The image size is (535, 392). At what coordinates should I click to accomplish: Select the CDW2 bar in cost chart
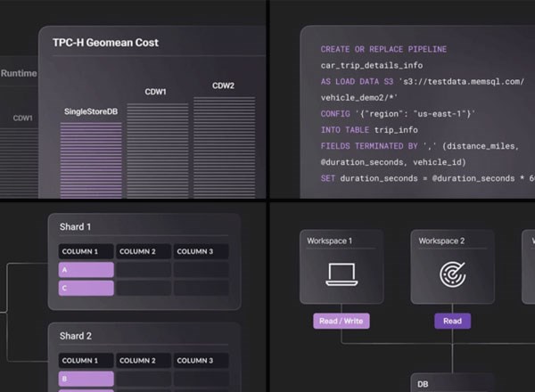click(x=223, y=146)
